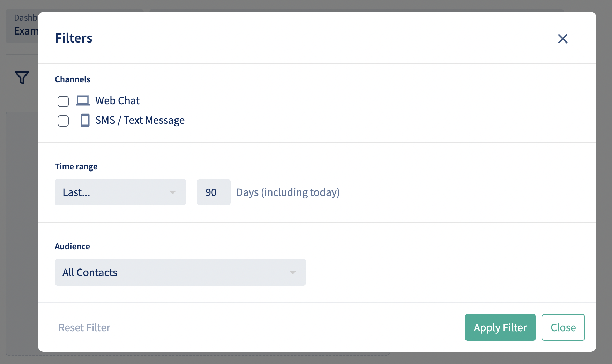Close the Filters dialog with the X icon
Image resolution: width=612 pixels, height=364 pixels.
click(x=562, y=39)
